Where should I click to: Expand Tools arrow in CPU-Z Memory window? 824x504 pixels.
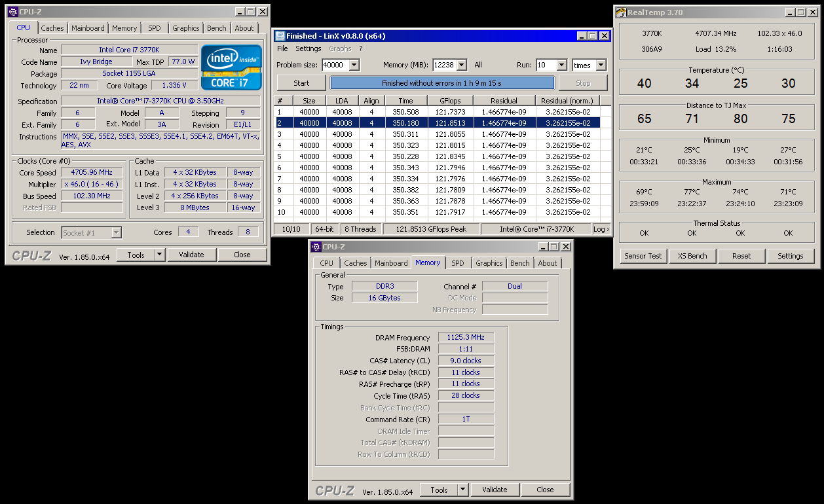[463, 490]
